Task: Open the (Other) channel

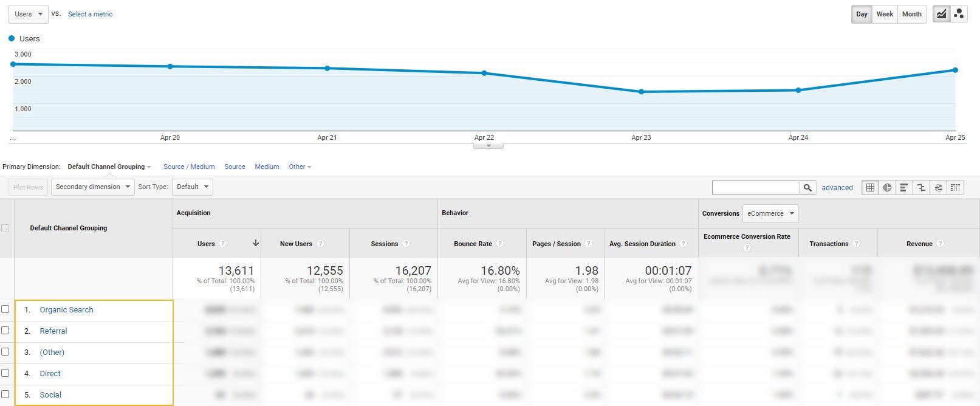Action: click(52, 353)
